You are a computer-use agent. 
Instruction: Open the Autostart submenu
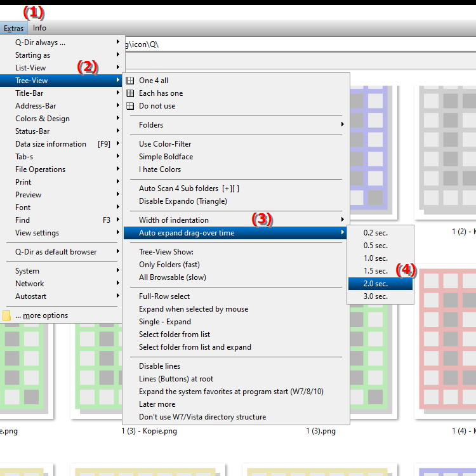[62, 296]
